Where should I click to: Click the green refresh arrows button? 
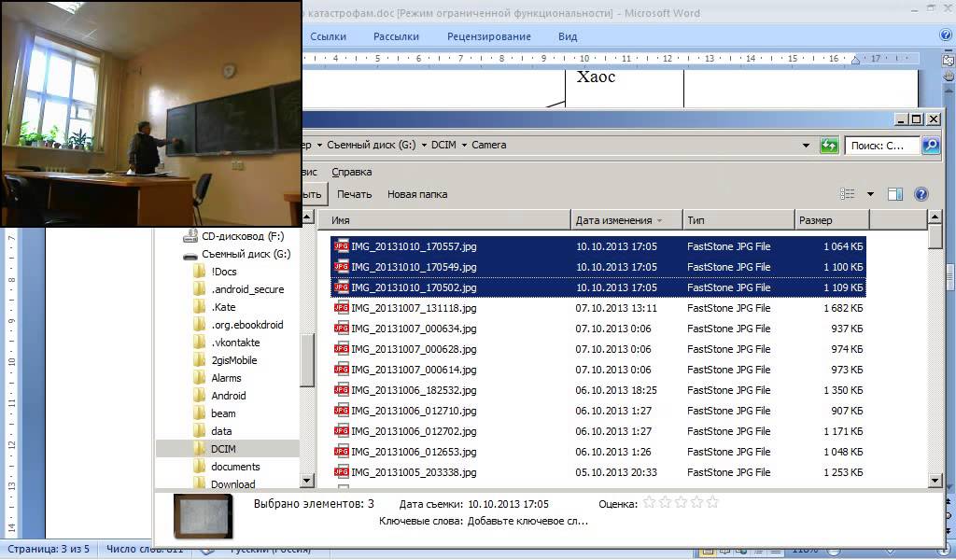[x=829, y=146]
